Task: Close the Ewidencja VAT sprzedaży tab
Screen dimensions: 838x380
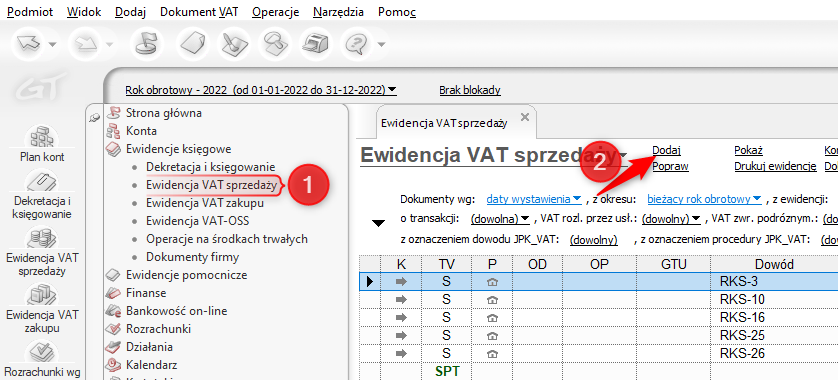Action: tap(525, 117)
